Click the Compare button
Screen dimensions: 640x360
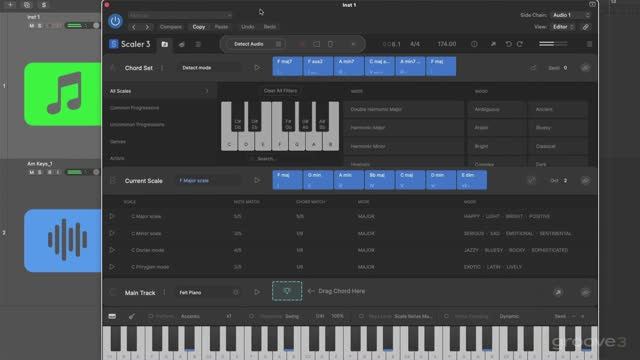(171, 27)
